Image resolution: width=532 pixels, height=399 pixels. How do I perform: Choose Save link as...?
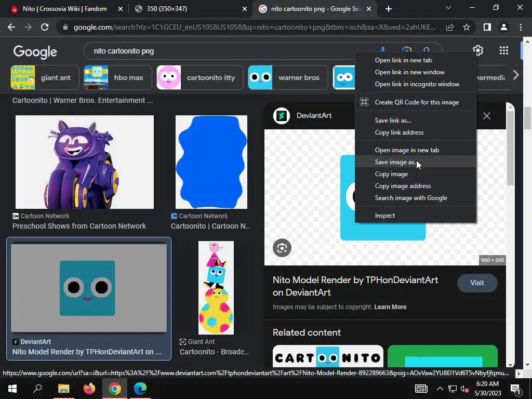tap(416, 120)
